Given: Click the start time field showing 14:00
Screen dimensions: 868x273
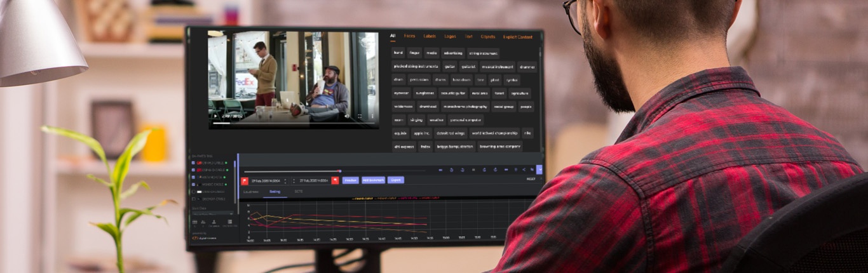Looking at the screenshot, I should click(x=266, y=180).
